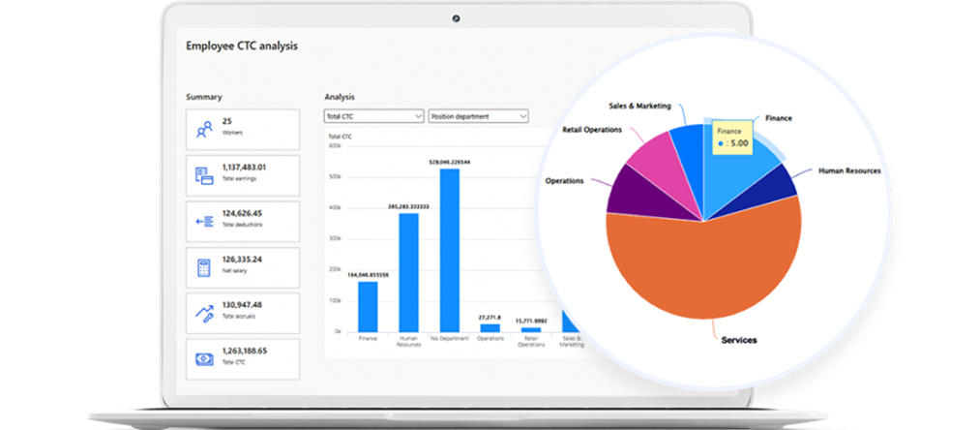
Task: Open the Total CTC dropdown
Action: [x=373, y=116]
